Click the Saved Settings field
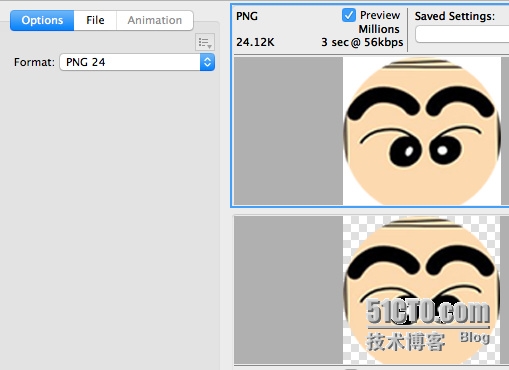The height and width of the screenshot is (370, 509). (463, 35)
